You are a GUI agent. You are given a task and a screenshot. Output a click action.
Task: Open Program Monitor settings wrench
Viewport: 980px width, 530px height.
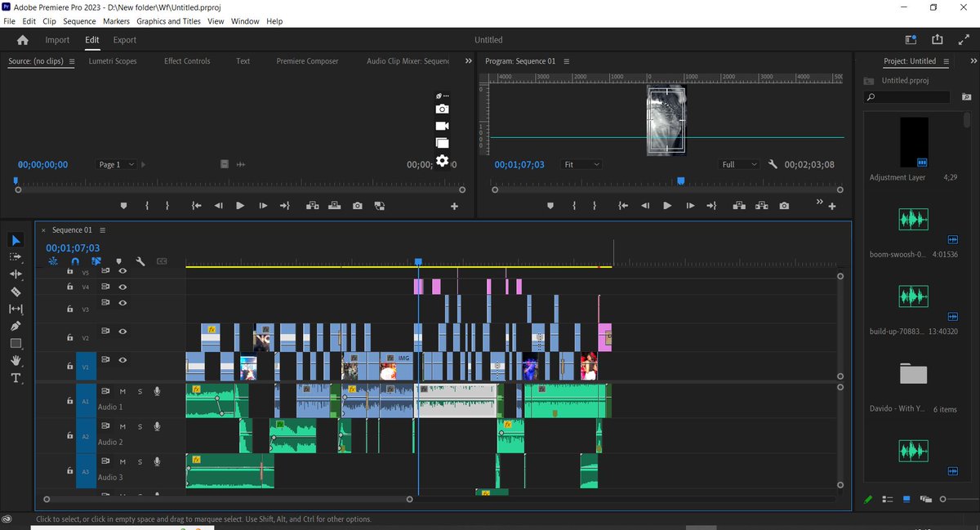(x=773, y=164)
